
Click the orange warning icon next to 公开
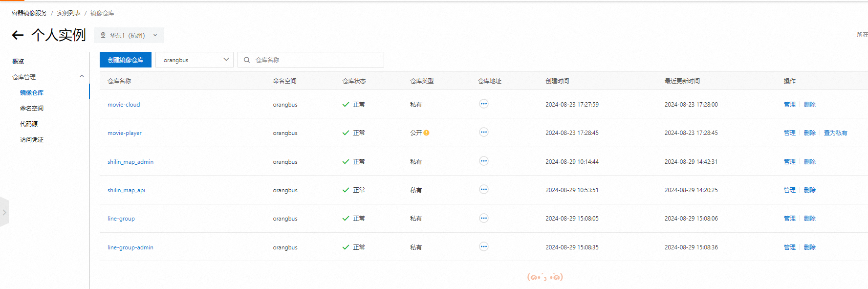tap(427, 133)
